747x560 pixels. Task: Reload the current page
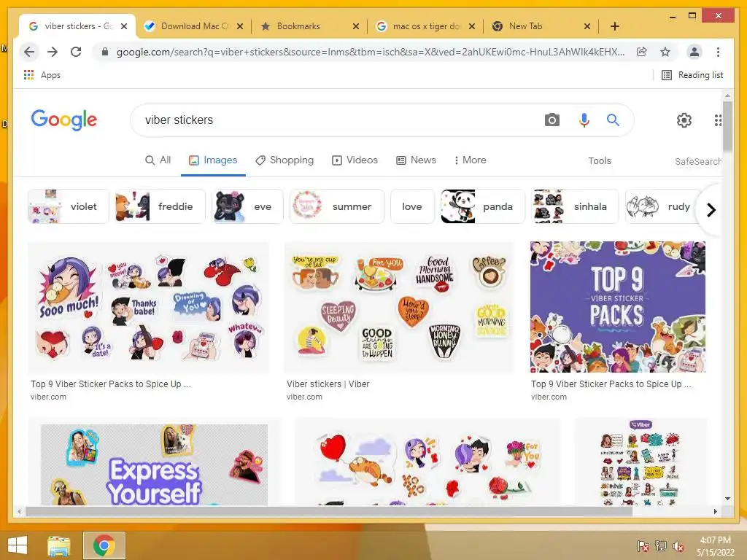(76, 52)
